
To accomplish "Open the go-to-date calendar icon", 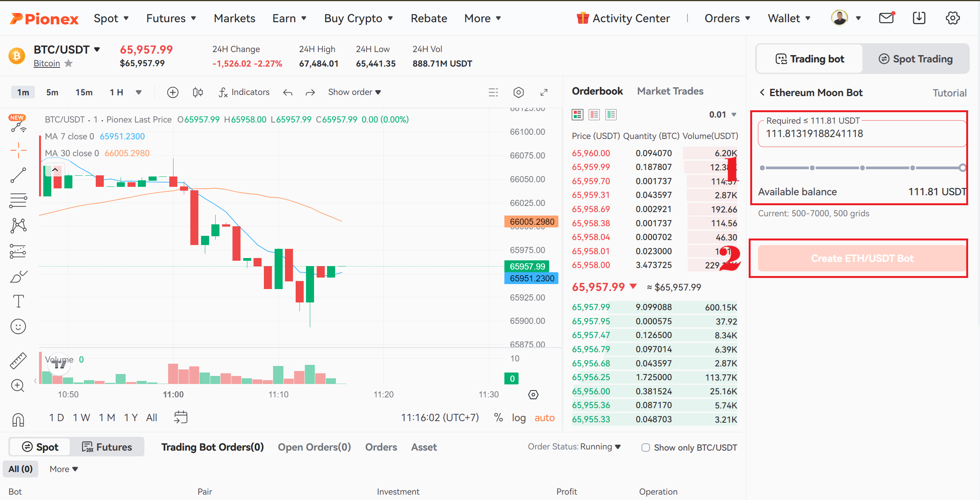I will (181, 417).
